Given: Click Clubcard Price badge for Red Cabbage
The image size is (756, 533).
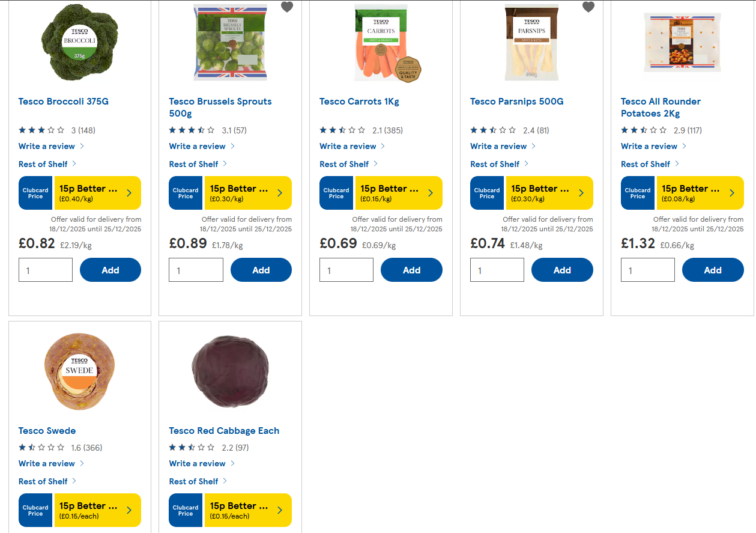Looking at the screenshot, I should pyautogui.click(x=186, y=510).
